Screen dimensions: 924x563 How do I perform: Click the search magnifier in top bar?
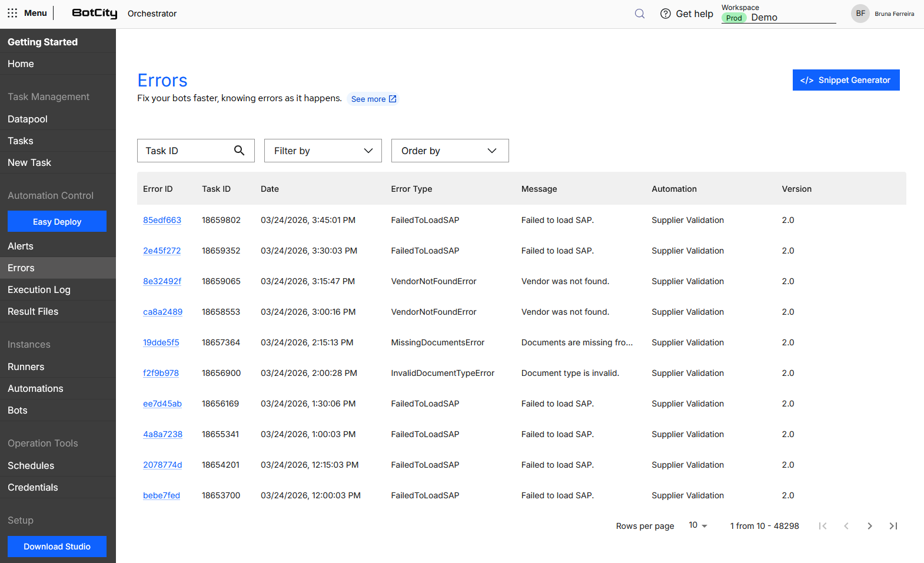[x=640, y=14]
